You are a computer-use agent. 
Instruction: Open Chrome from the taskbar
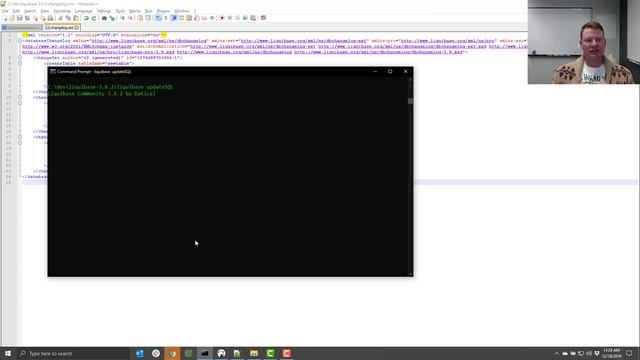click(172, 353)
